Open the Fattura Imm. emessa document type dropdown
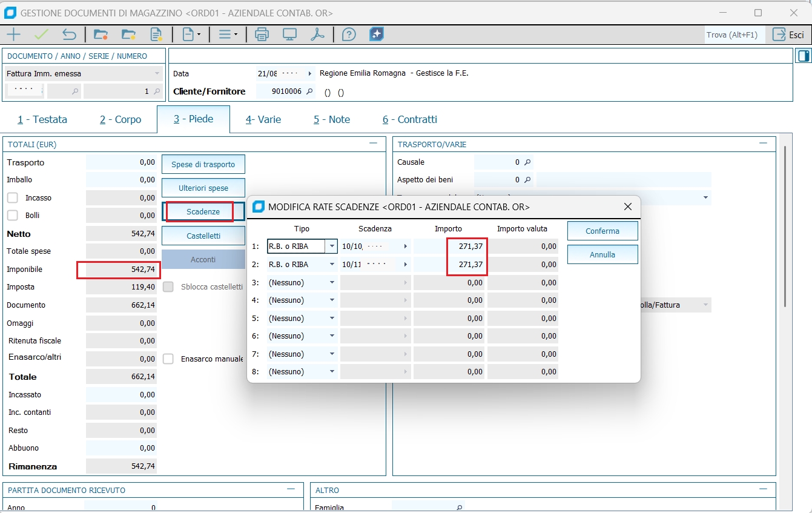 tap(157, 74)
